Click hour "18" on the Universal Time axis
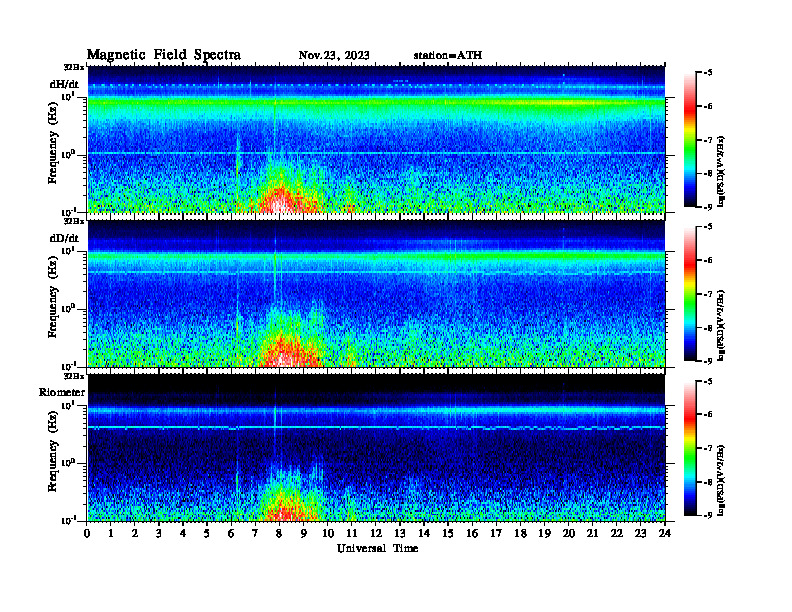792x612 pixels. coord(520,533)
